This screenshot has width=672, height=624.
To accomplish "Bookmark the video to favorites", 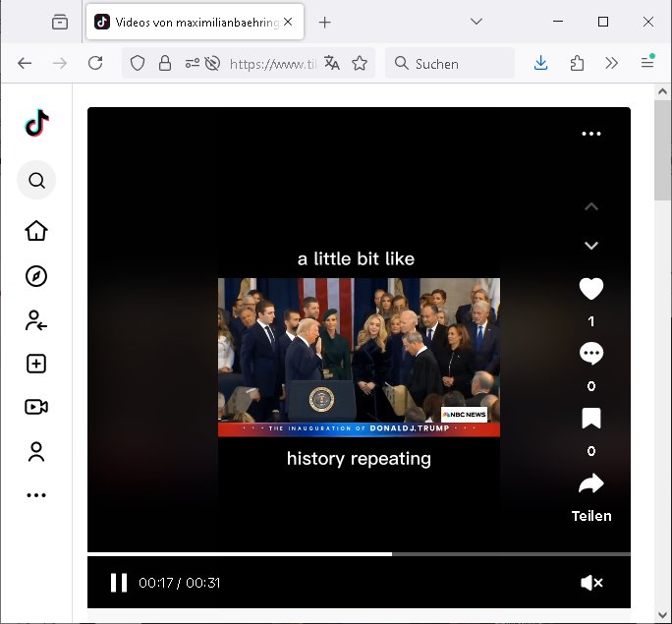I will coord(591,419).
